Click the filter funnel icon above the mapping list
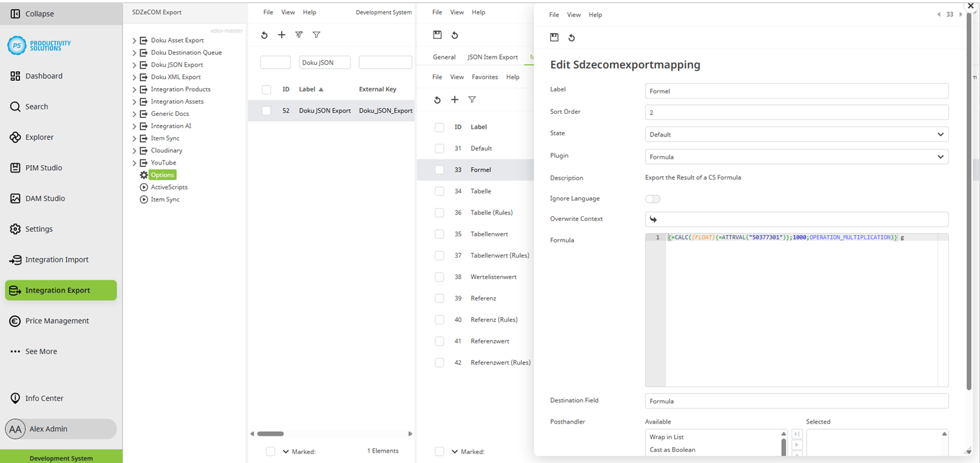980x463 pixels. [471, 100]
